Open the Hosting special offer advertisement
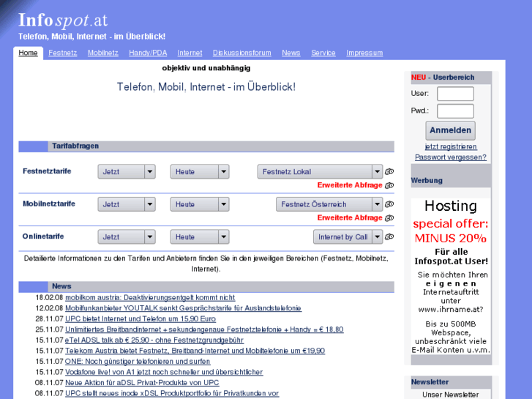This screenshot has width=532, height=399. point(451,277)
